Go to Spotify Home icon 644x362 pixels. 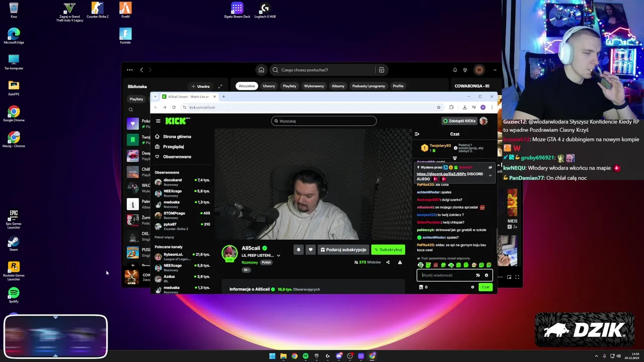pyautogui.click(x=261, y=70)
